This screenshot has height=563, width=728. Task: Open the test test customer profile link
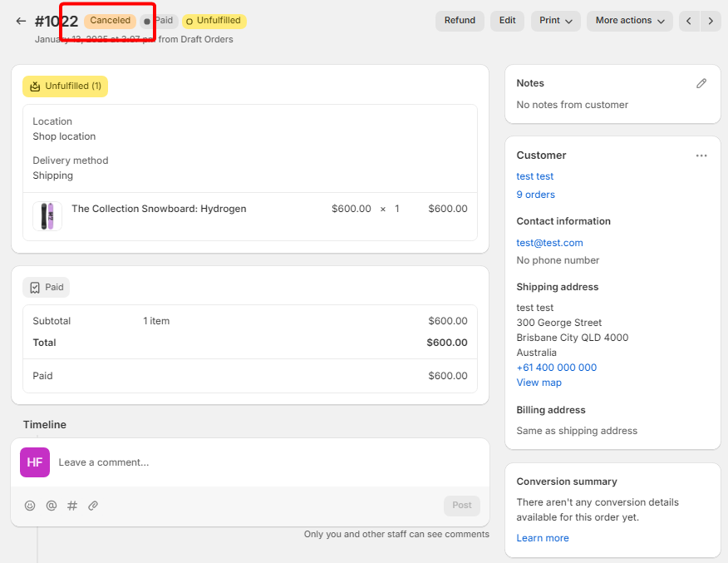pyautogui.click(x=534, y=176)
